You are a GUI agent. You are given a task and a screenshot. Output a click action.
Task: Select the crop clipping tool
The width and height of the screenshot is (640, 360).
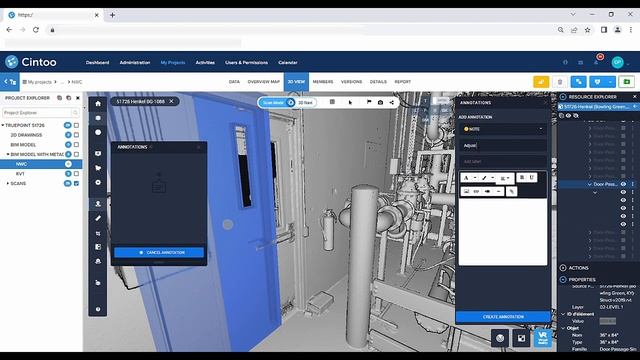click(x=98, y=233)
